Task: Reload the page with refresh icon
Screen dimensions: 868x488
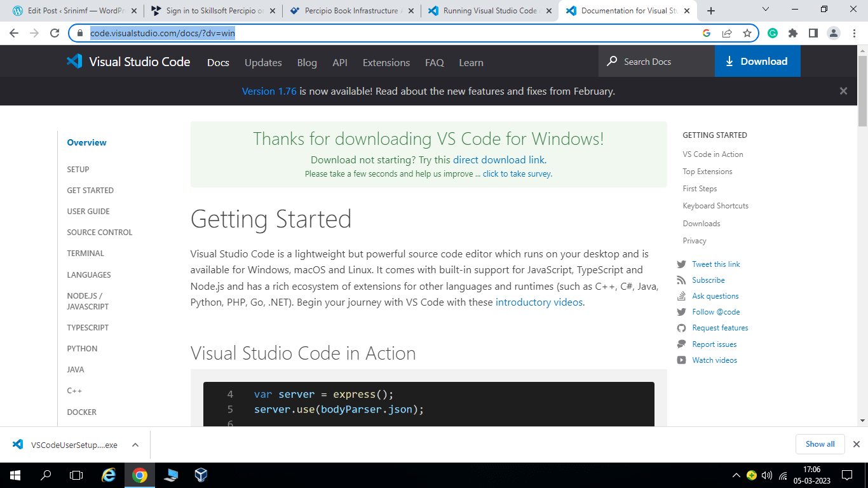Action: click(55, 34)
